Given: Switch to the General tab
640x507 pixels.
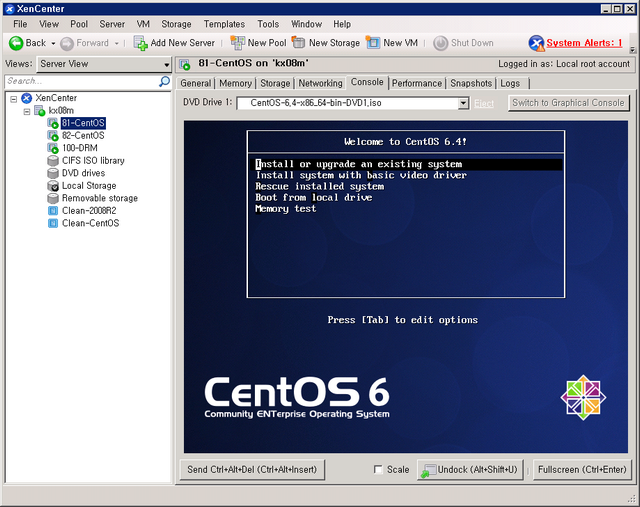Looking at the screenshot, I should coord(196,83).
